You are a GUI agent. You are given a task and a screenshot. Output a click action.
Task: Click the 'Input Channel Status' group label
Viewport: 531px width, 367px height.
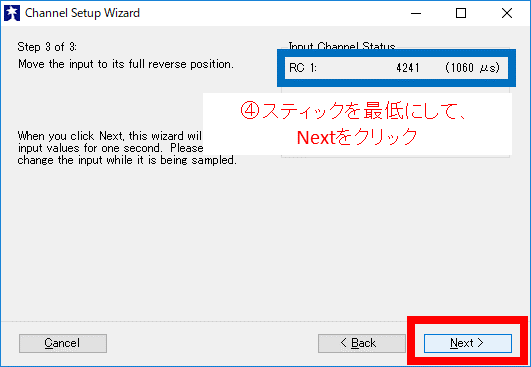[x=342, y=46]
